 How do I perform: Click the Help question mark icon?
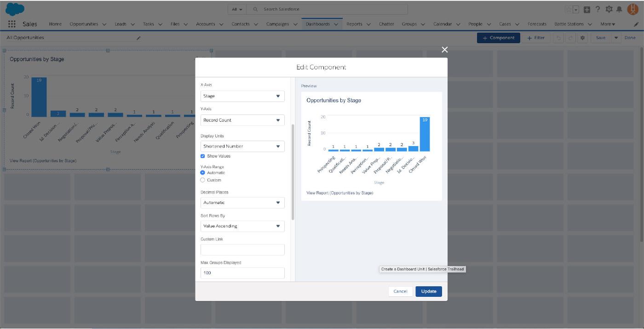pyautogui.click(x=598, y=9)
